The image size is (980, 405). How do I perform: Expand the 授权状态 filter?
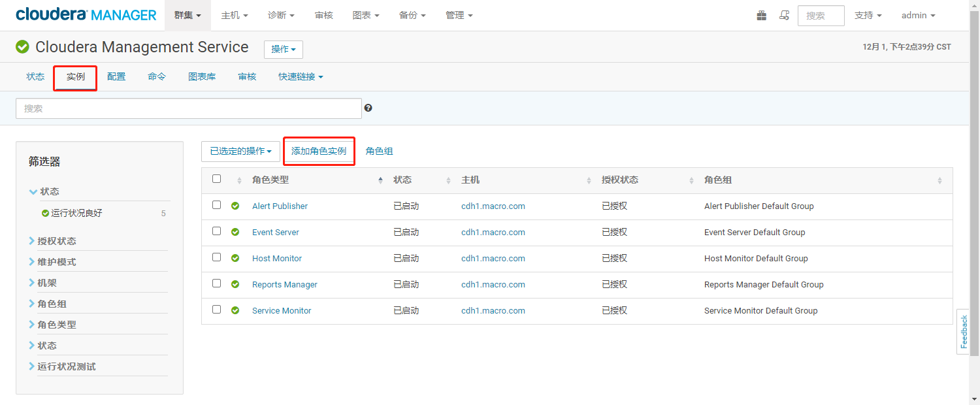[x=52, y=241]
